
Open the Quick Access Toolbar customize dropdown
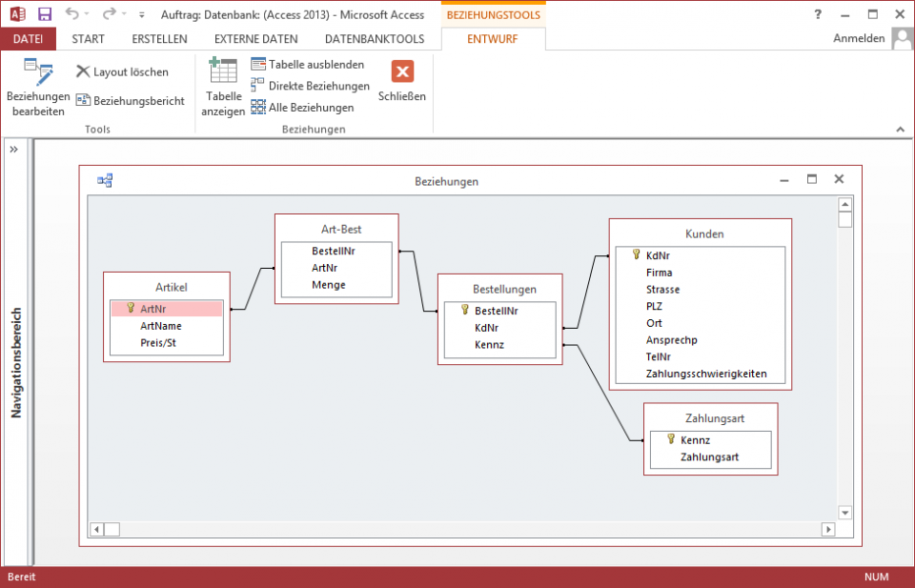(142, 15)
